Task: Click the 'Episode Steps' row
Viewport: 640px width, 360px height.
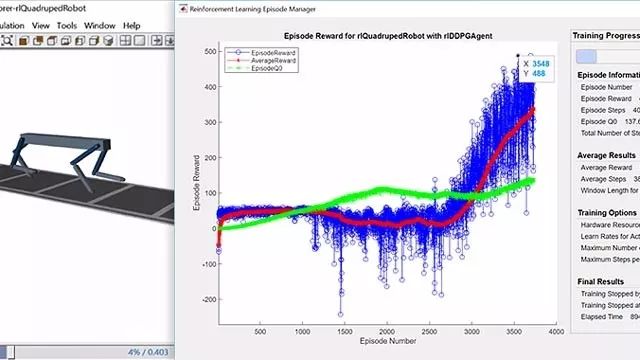Action: click(610, 110)
